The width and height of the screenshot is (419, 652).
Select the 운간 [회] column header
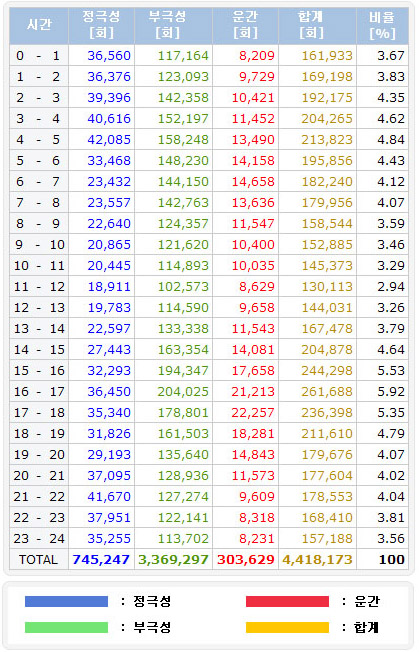pos(245,25)
